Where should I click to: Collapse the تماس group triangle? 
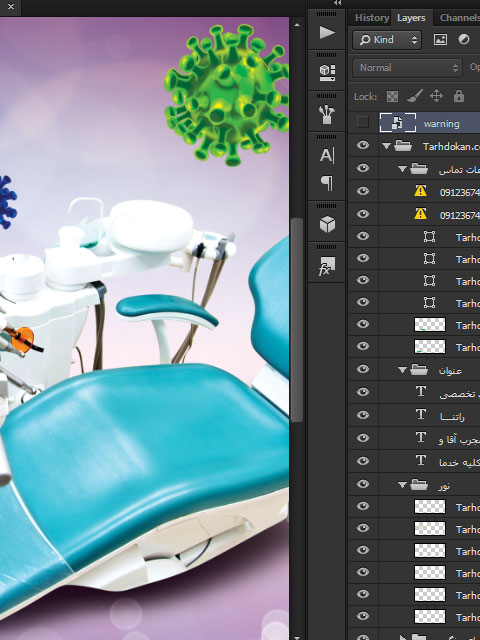click(x=402, y=169)
